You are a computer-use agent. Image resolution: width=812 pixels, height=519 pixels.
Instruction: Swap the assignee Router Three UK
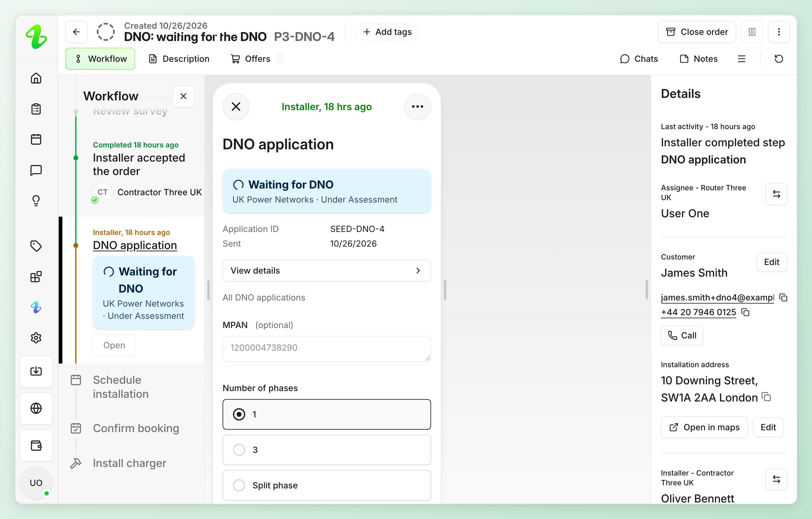[x=776, y=194]
